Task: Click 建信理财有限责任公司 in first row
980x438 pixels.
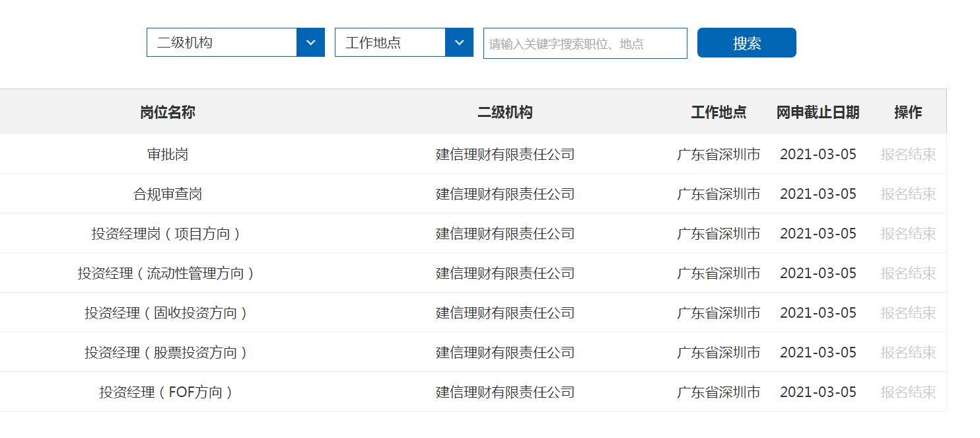Action: pyautogui.click(x=506, y=154)
